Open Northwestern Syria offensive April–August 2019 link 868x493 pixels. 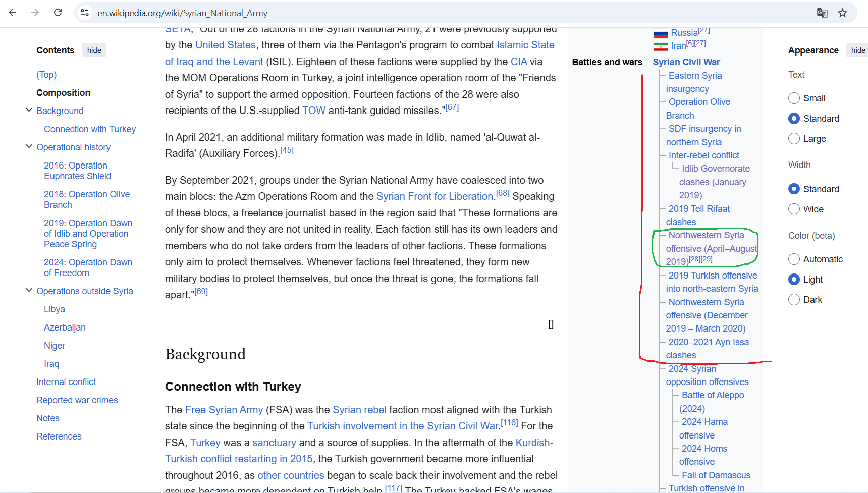pyautogui.click(x=712, y=248)
